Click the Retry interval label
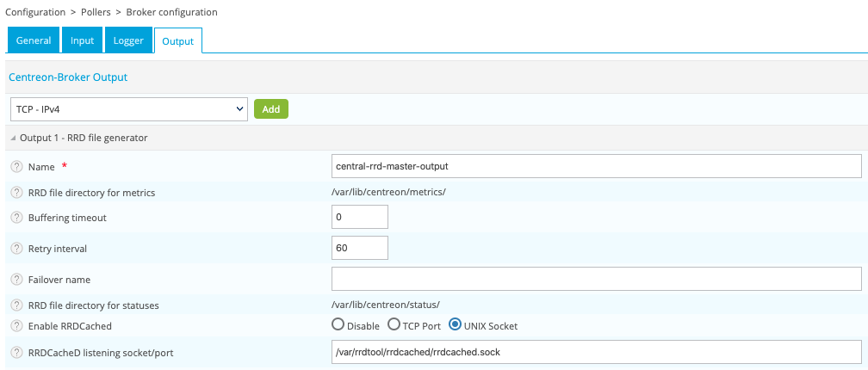The height and width of the screenshot is (370, 868). coord(58,249)
